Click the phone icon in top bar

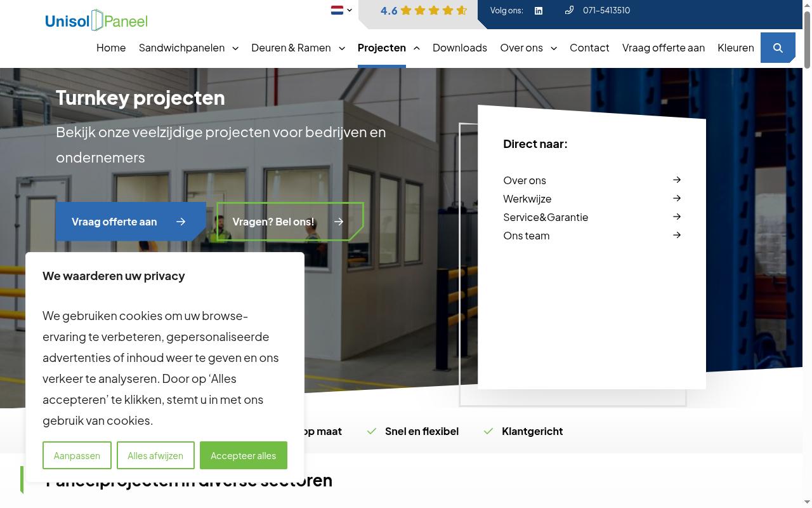point(569,10)
